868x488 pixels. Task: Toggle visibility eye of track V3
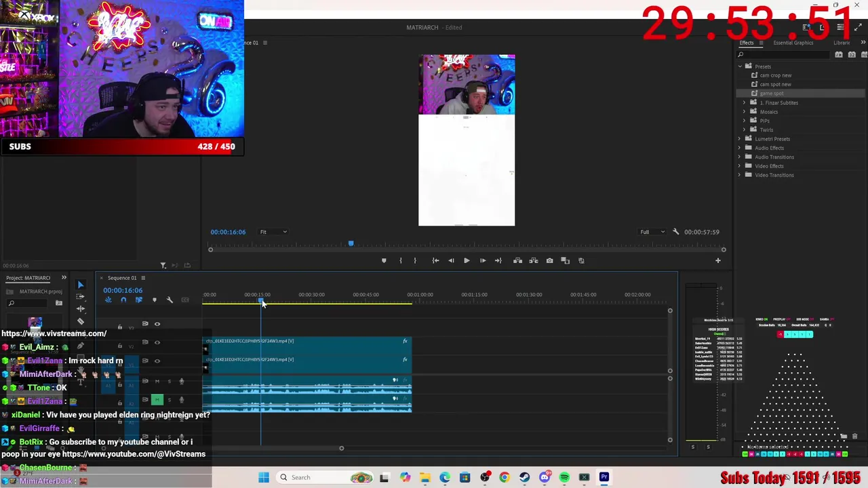point(157,324)
